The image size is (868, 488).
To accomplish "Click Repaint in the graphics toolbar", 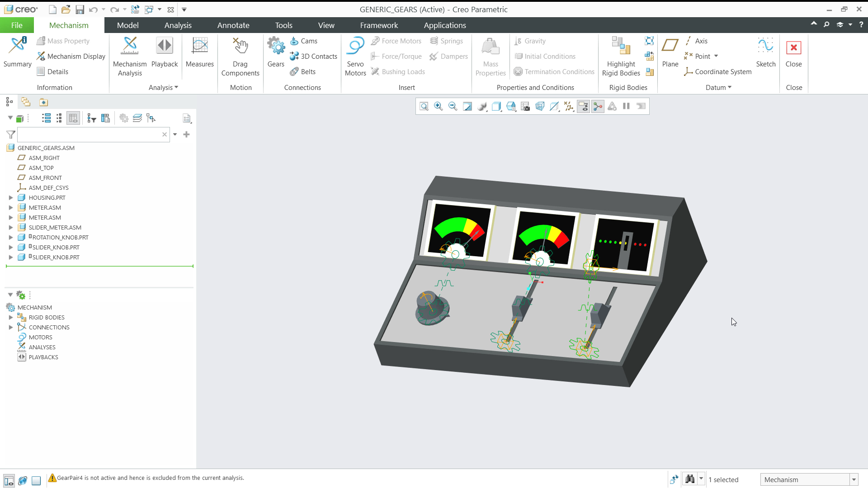I will click(x=467, y=107).
